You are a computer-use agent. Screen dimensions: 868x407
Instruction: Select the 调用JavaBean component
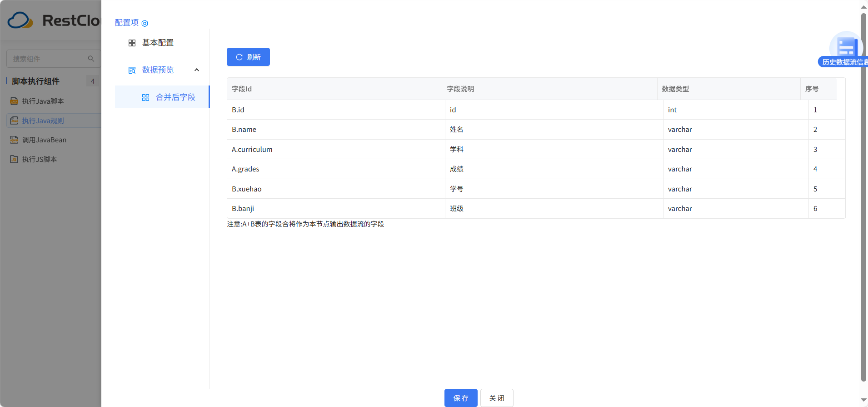[54, 140]
